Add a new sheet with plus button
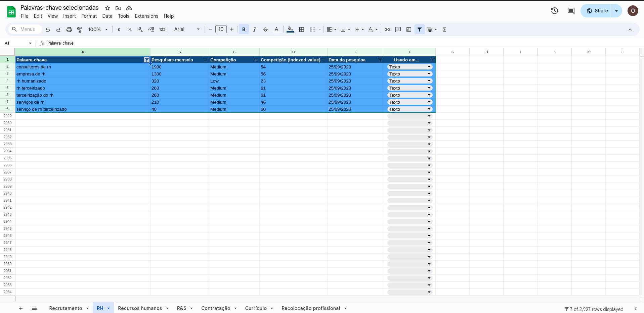644x313 pixels. pyautogui.click(x=21, y=308)
